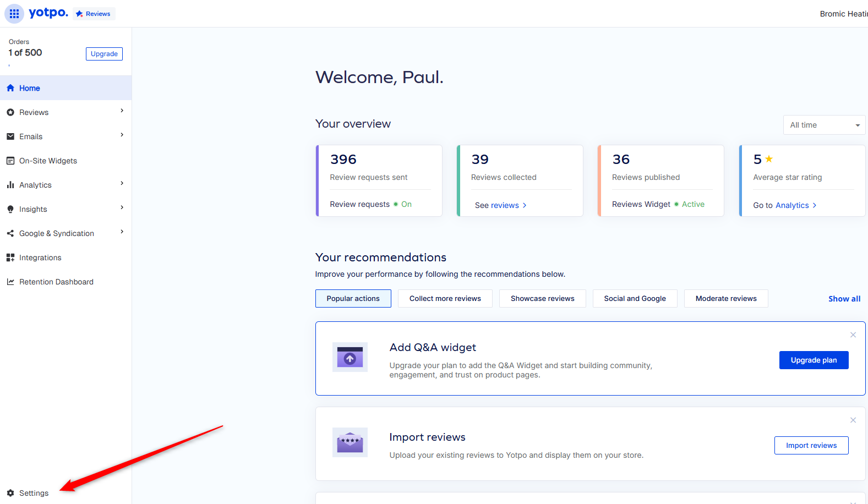The width and height of the screenshot is (868, 504).
Task: Expand the Google & Syndication chevron
Action: tap(122, 232)
